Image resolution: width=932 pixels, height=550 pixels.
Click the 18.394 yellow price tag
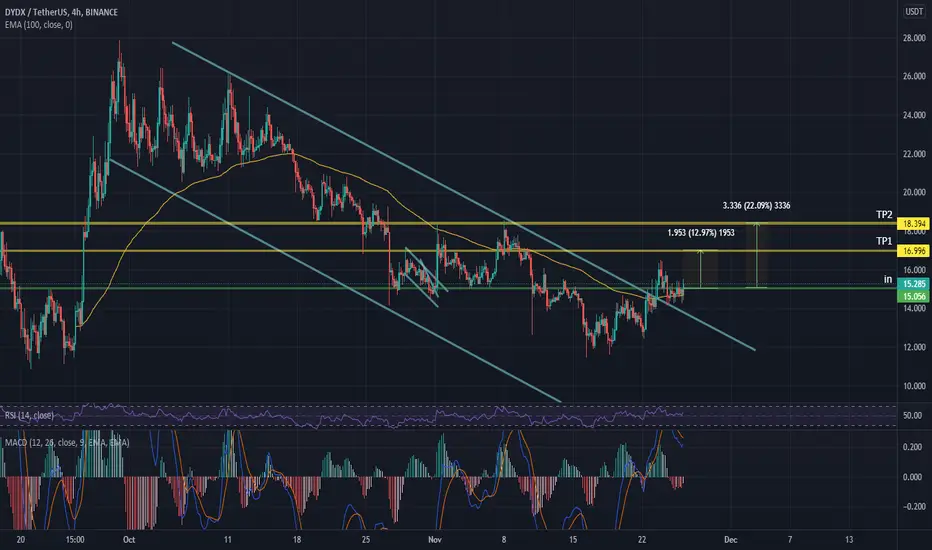pos(914,224)
